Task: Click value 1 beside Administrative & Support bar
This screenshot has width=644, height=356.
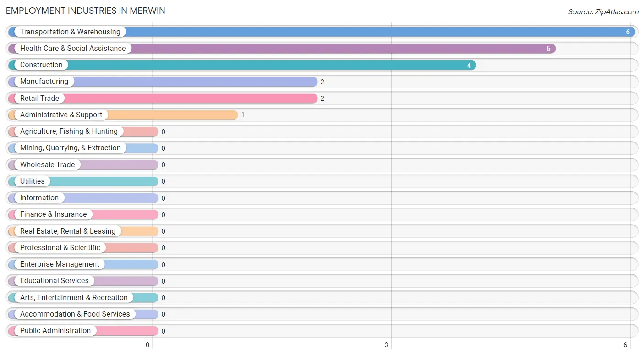Action: (x=243, y=115)
